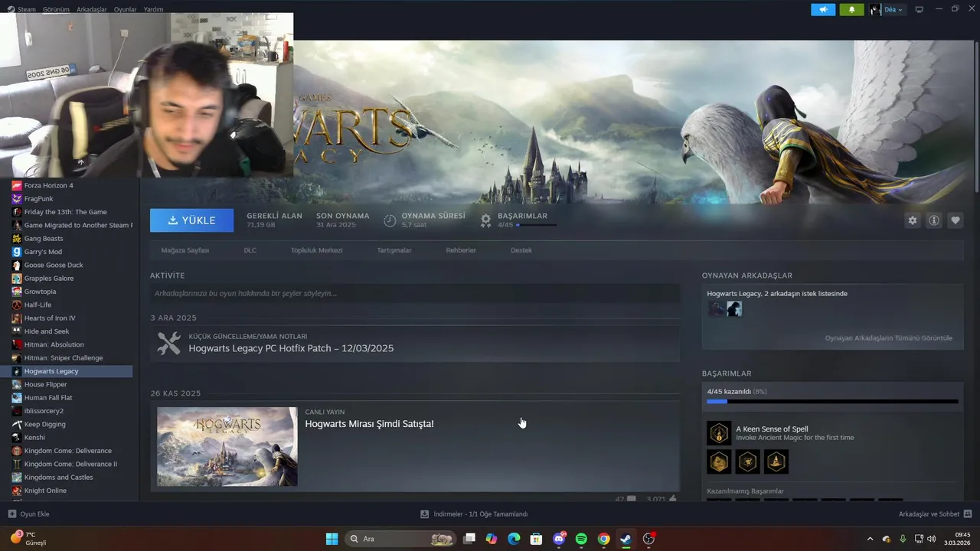Click the blue YÜKLE install button

point(191,220)
